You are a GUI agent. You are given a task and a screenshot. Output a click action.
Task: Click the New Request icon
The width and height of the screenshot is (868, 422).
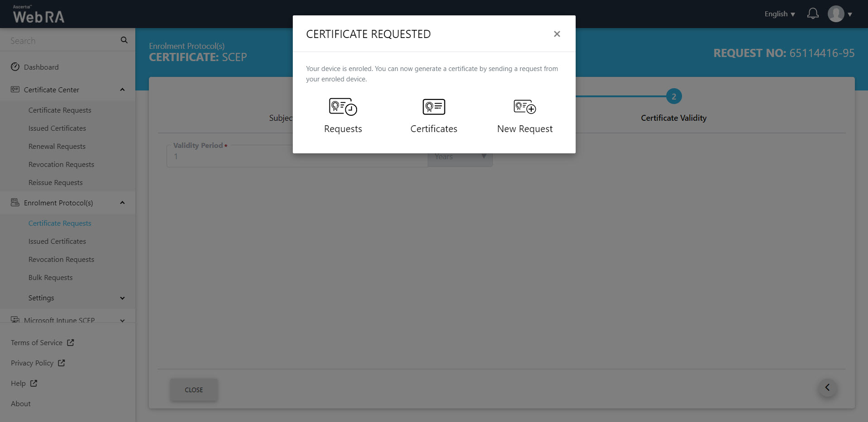(x=525, y=107)
